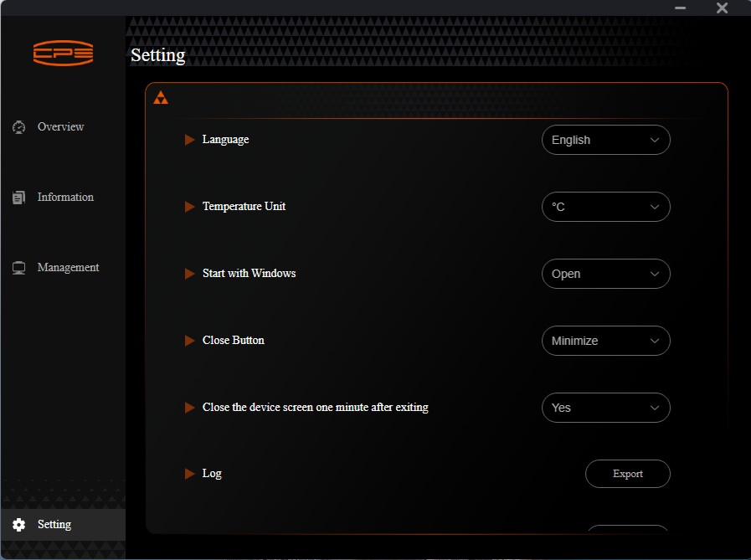Click the partially visible button below Export
This screenshot has height=560, width=751.
click(628, 528)
